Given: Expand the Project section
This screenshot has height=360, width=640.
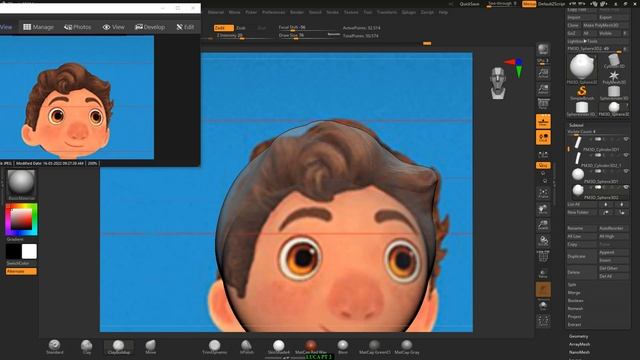Looking at the screenshot, I should pyautogui.click(x=574, y=317).
